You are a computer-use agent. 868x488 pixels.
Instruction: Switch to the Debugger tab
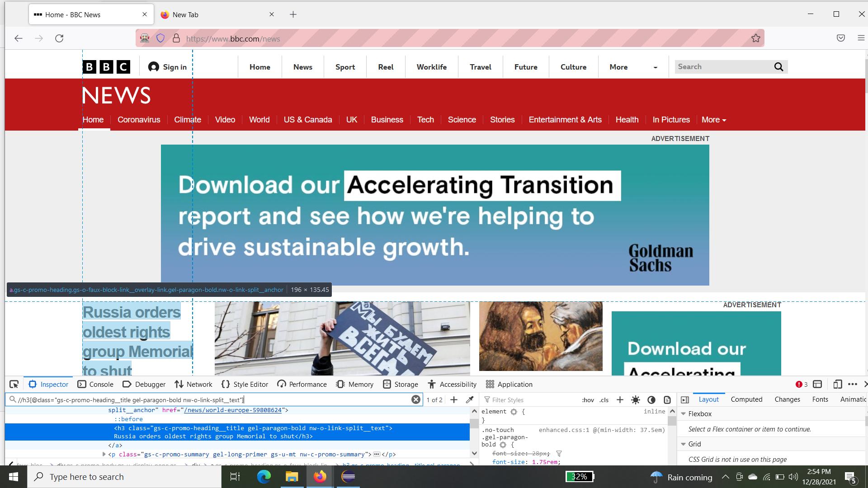click(144, 385)
